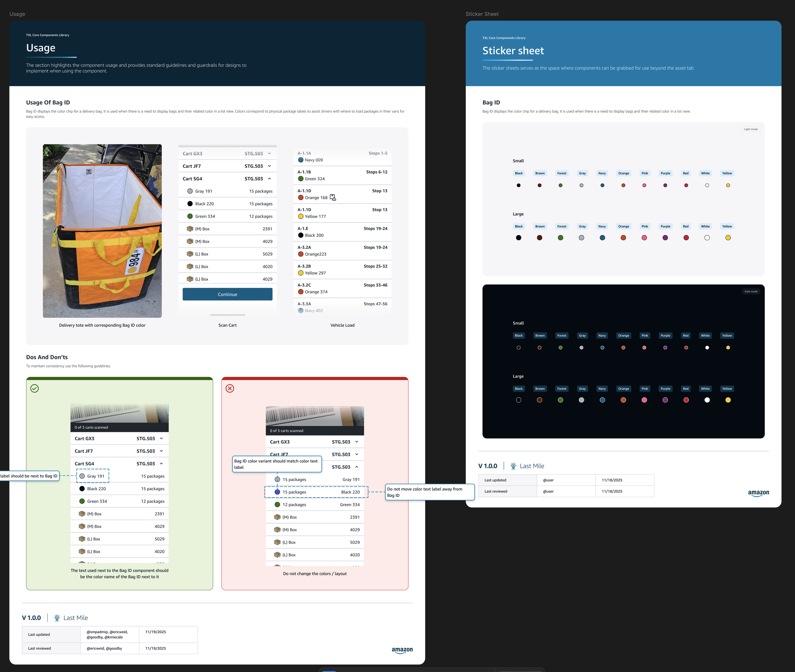795x672 pixels.
Task: Expand Cart JF7 chevron in red Don't card
Action: point(357,455)
